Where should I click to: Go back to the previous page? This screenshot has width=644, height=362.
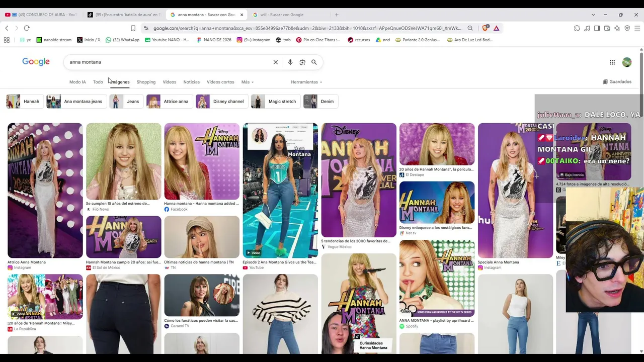tap(7, 28)
